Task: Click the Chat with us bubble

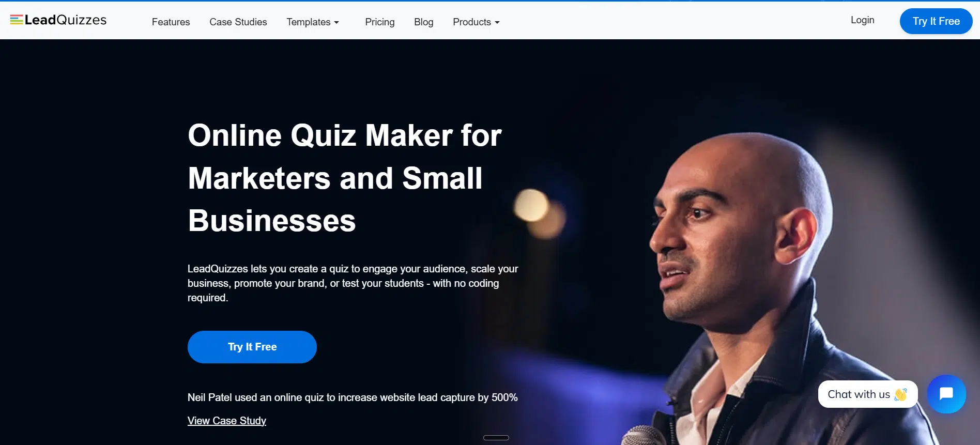Action: pos(868,394)
